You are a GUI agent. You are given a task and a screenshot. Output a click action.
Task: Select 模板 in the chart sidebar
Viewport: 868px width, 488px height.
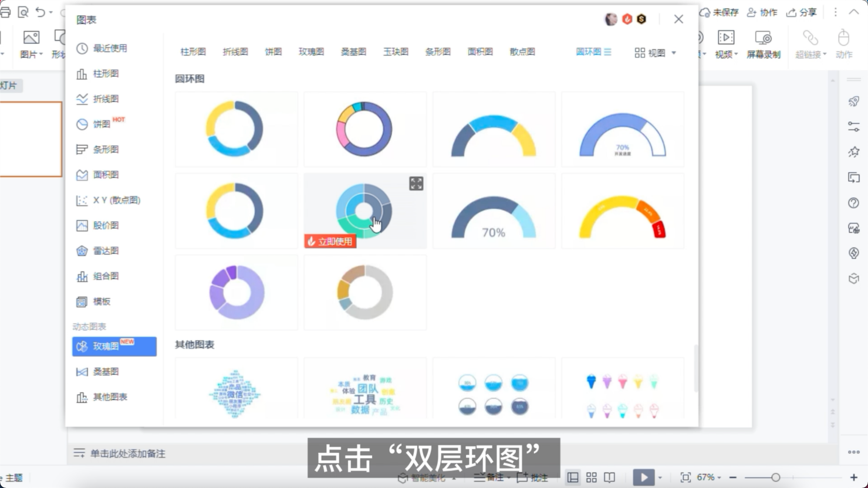click(94, 301)
